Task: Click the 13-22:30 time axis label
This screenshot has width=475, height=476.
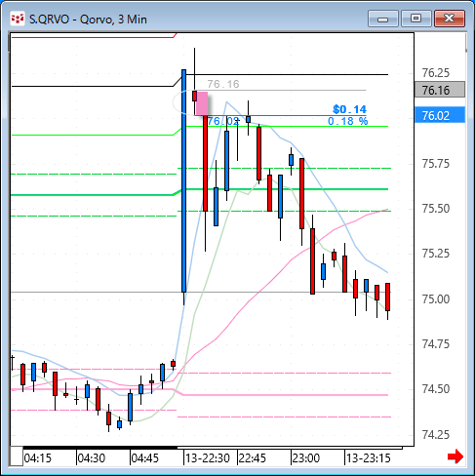Action: (208, 458)
